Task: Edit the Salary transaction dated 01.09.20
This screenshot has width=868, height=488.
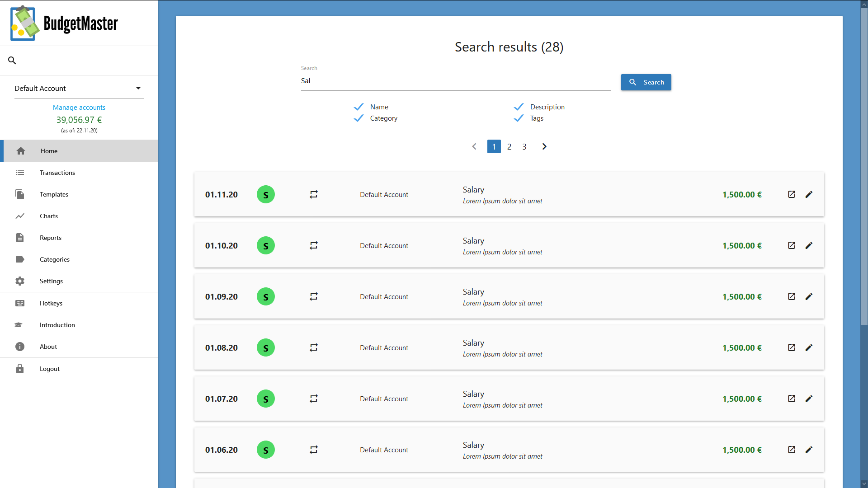Action: pos(809,296)
